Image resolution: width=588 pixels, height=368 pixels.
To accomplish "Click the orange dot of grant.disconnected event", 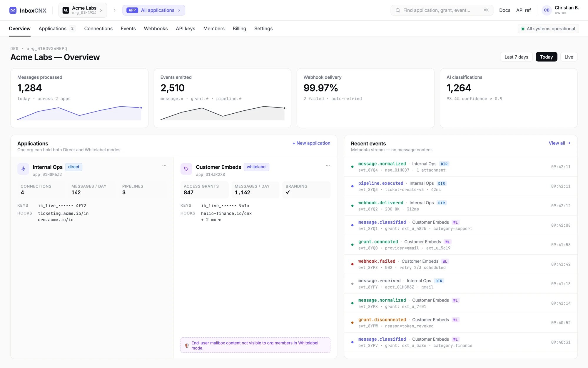I will 352,323.
